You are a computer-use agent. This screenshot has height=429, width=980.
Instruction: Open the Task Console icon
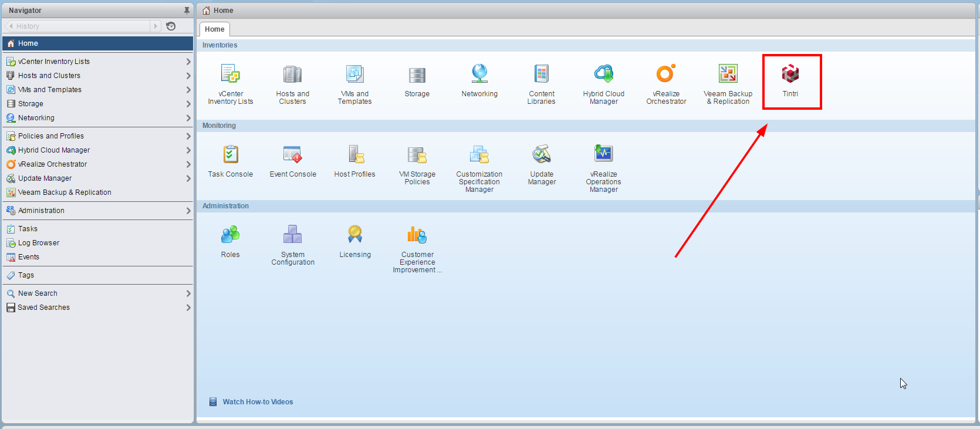[x=230, y=154]
